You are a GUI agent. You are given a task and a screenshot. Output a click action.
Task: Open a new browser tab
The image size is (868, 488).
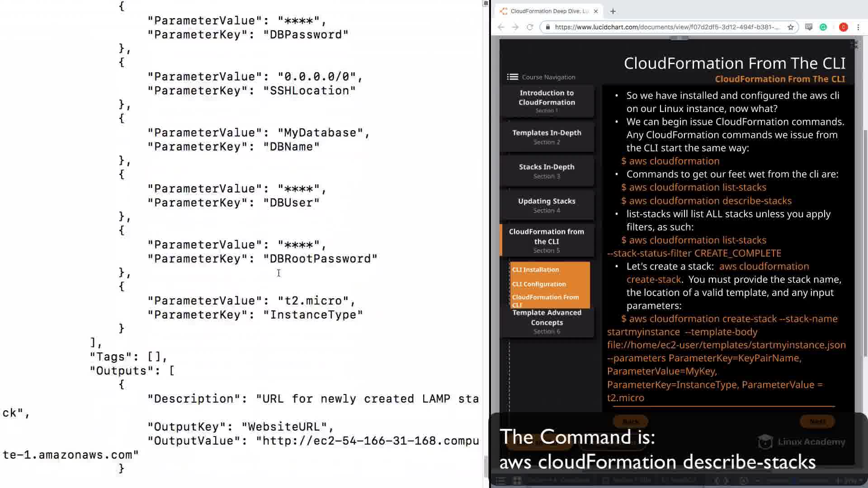613,11
